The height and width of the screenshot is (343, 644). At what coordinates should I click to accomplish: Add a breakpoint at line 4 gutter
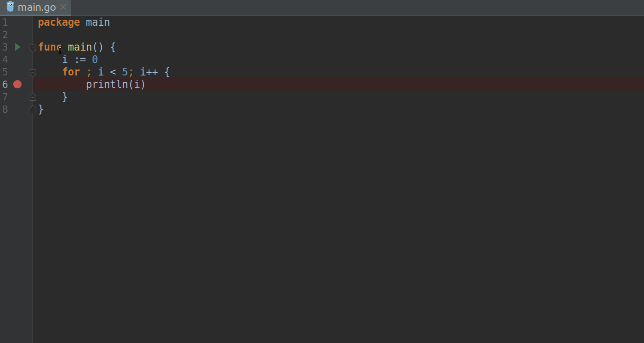coord(17,59)
